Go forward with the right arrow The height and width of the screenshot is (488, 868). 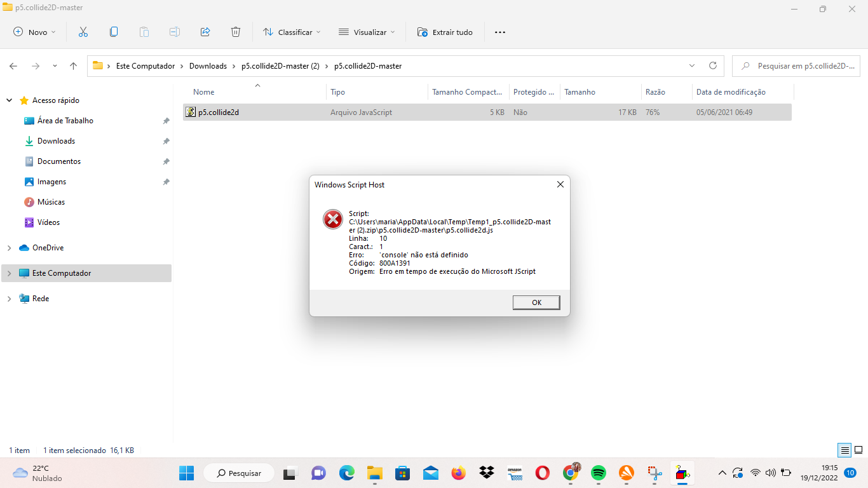36,66
